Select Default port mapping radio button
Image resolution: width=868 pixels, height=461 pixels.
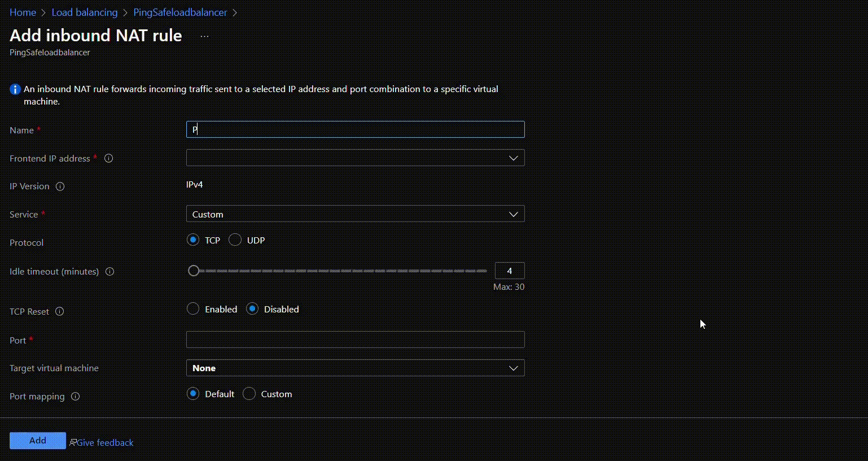[x=193, y=394]
